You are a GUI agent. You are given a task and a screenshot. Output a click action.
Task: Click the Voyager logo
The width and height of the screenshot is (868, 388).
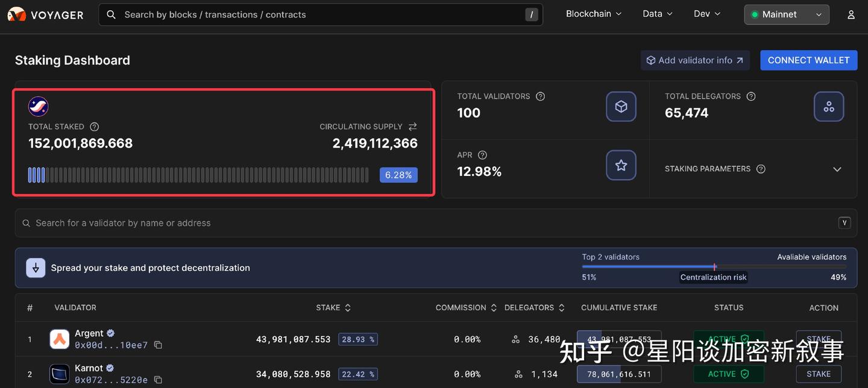tap(46, 14)
